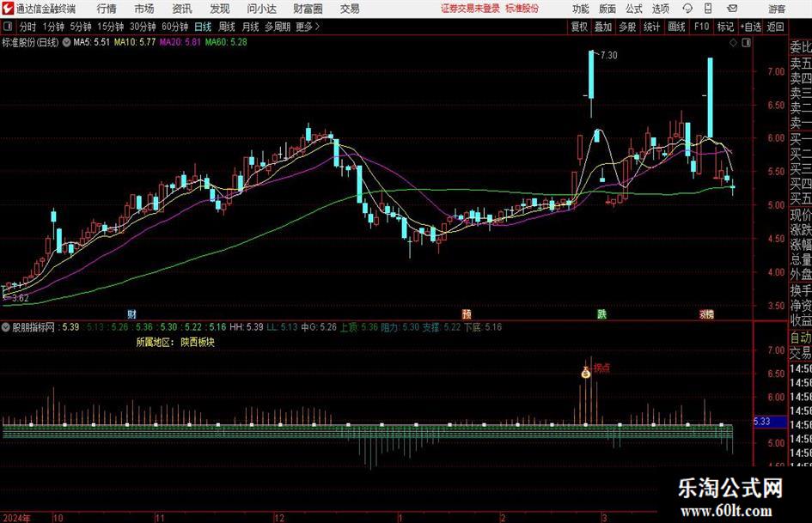Click the 统计 statistics button

(651, 27)
